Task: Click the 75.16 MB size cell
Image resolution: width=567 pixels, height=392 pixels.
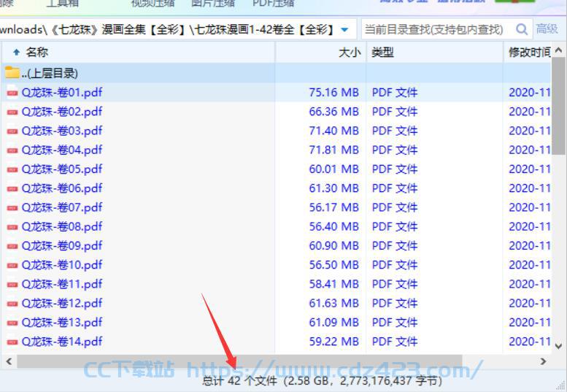Action: 333,93
